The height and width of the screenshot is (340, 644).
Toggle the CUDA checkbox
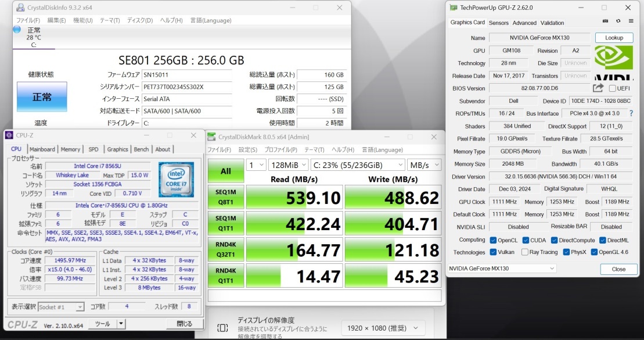click(x=526, y=240)
